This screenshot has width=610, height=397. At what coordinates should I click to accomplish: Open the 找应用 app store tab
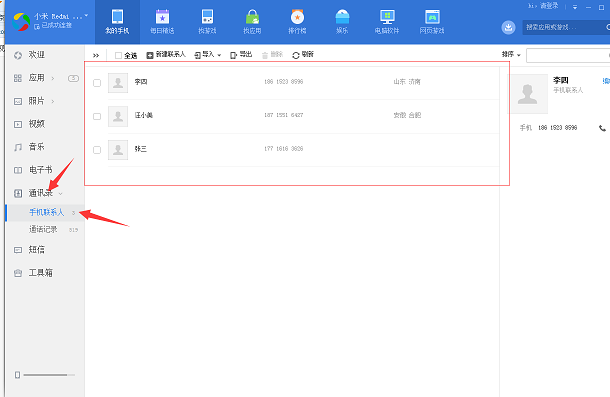(x=252, y=22)
